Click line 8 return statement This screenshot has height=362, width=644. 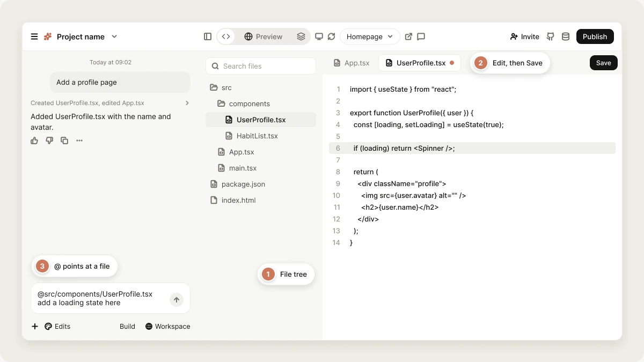[366, 172]
